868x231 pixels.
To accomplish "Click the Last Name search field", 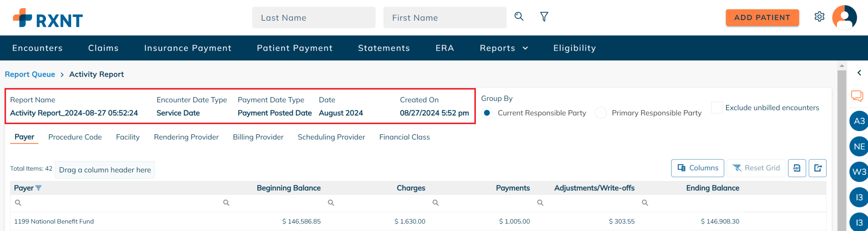I will coord(314,18).
